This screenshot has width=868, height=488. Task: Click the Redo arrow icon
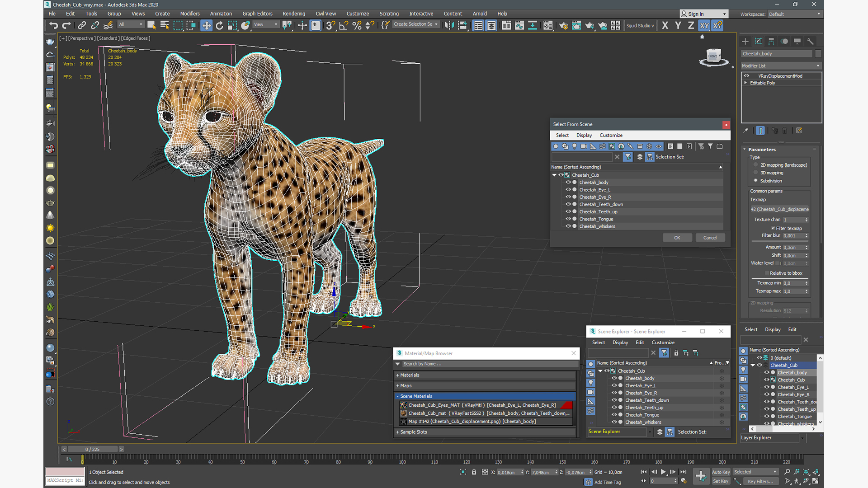[66, 26]
